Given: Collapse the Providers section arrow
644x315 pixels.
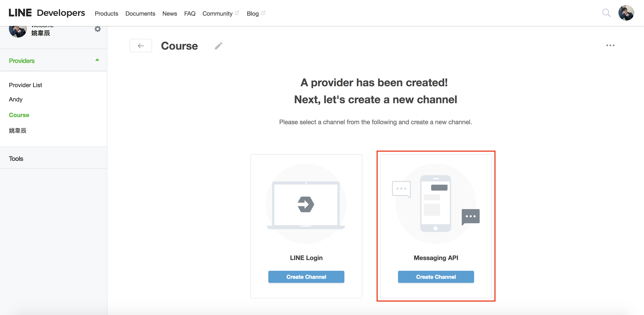Looking at the screenshot, I should [x=97, y=60].
